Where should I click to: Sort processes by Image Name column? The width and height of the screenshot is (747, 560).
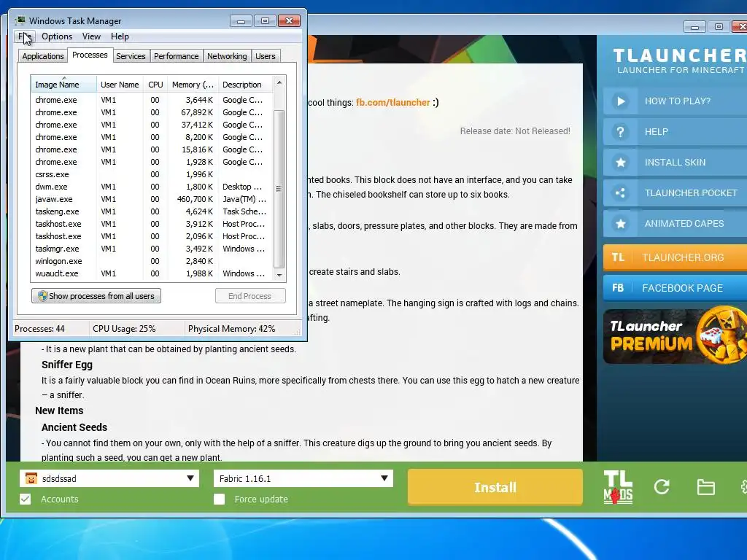[x=64, y=85]
